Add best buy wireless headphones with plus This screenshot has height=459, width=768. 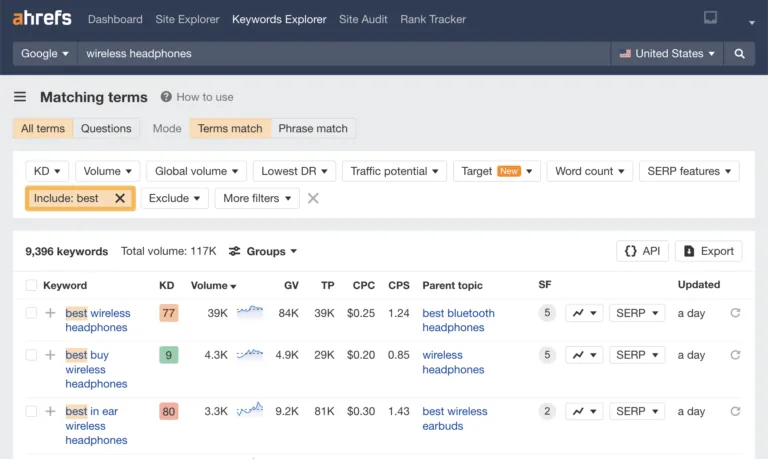click(x=50, y=355)
